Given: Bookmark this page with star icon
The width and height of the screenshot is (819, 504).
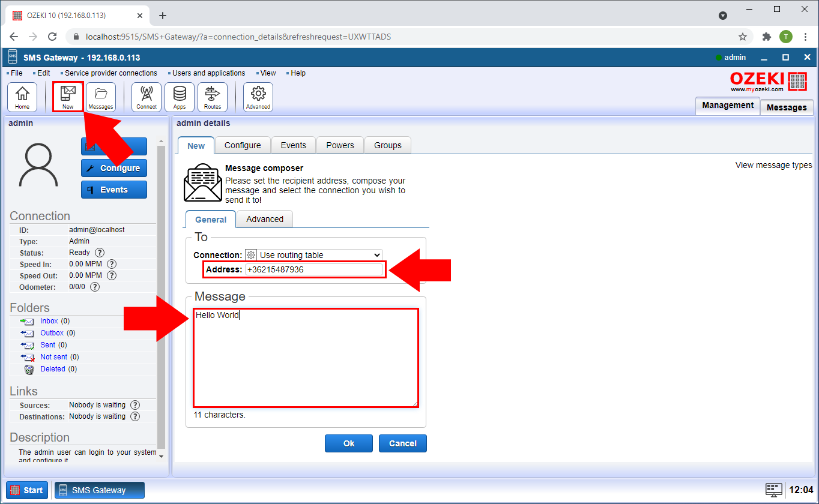Looking at the screenshot, I should pyautogui.click(x=743, y=37).
